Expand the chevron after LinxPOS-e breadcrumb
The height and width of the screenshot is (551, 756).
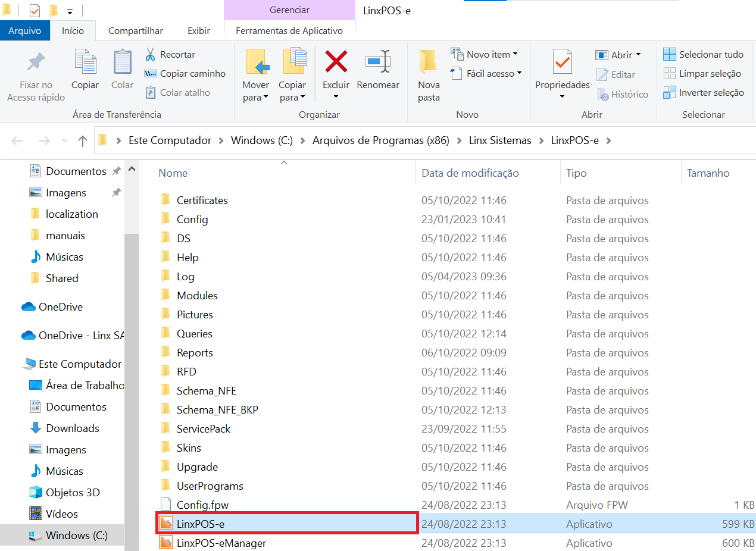coord(608,141)
